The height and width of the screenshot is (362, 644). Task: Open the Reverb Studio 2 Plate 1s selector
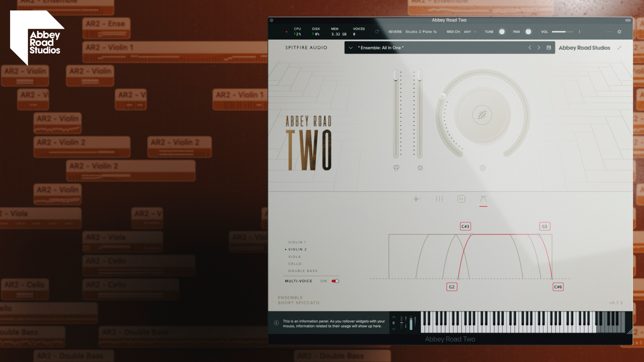(x=421, y=32)
